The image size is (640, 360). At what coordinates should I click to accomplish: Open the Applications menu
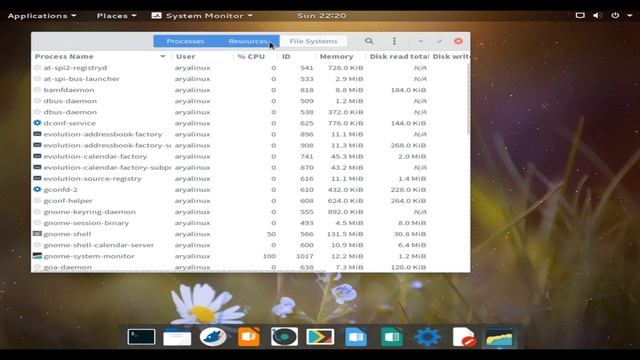42,16
